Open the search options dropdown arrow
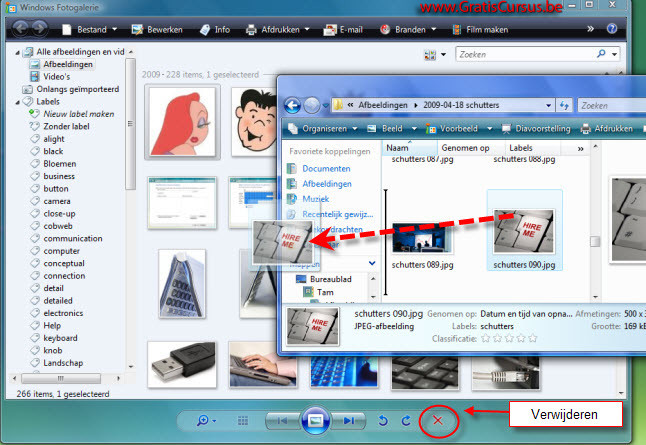This screenshot has height=445, width=646. tap(614, 54)
